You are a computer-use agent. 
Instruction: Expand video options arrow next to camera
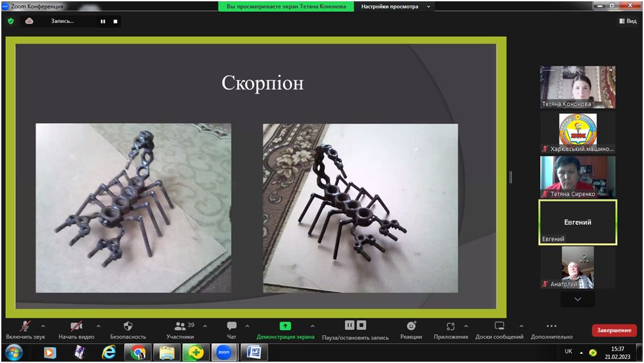[98, 326]
